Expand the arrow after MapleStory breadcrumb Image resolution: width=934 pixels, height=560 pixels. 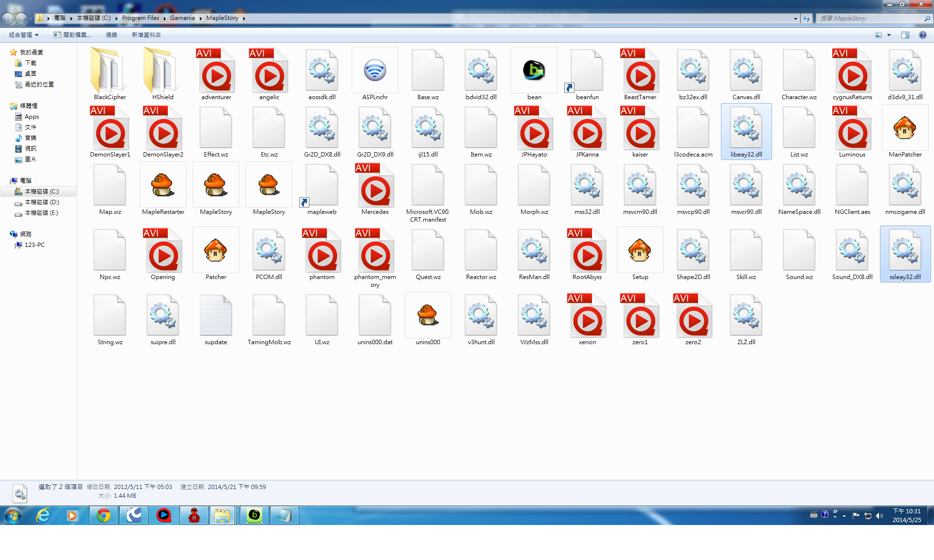[x=244, y=18]
